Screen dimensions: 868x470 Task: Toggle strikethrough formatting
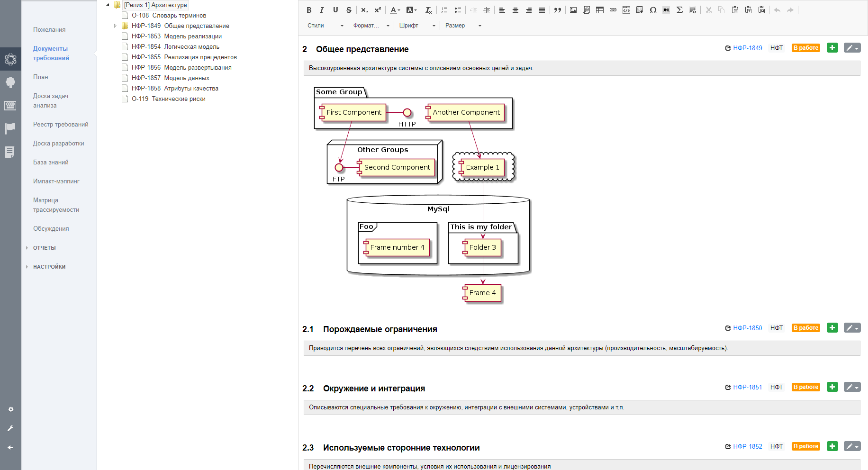[x=349, y=10]
